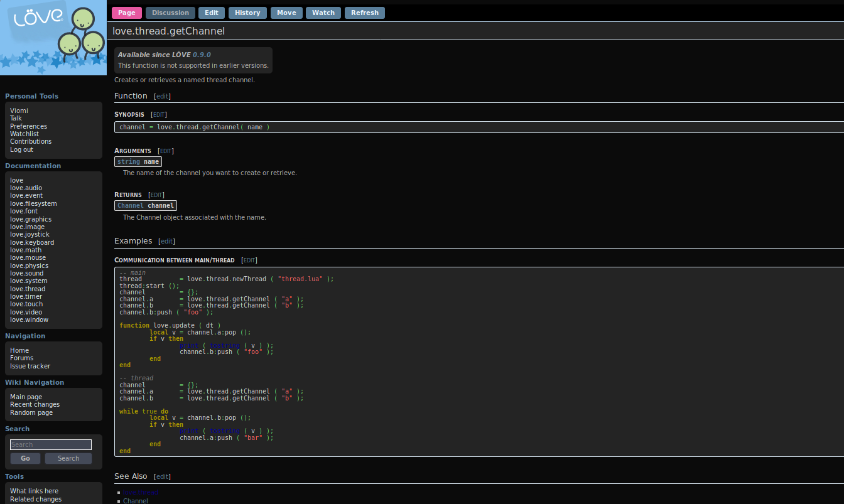Edit the Function section
This screenshot has height=504, width=844.
pos(162,96)
